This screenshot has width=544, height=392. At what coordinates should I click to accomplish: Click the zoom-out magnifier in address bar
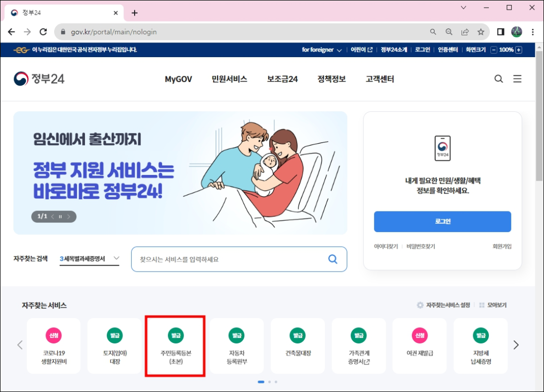pos(449,32)
